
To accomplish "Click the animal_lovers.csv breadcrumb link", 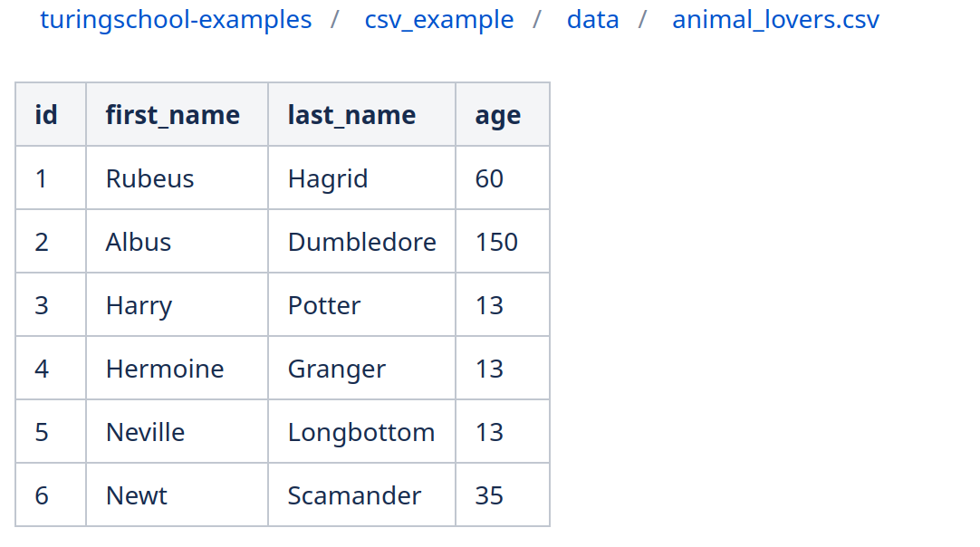I will point(775,20).
